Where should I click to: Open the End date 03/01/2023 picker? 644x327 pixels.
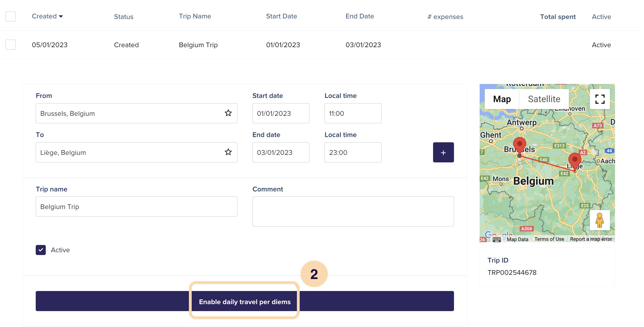(281, 152)
